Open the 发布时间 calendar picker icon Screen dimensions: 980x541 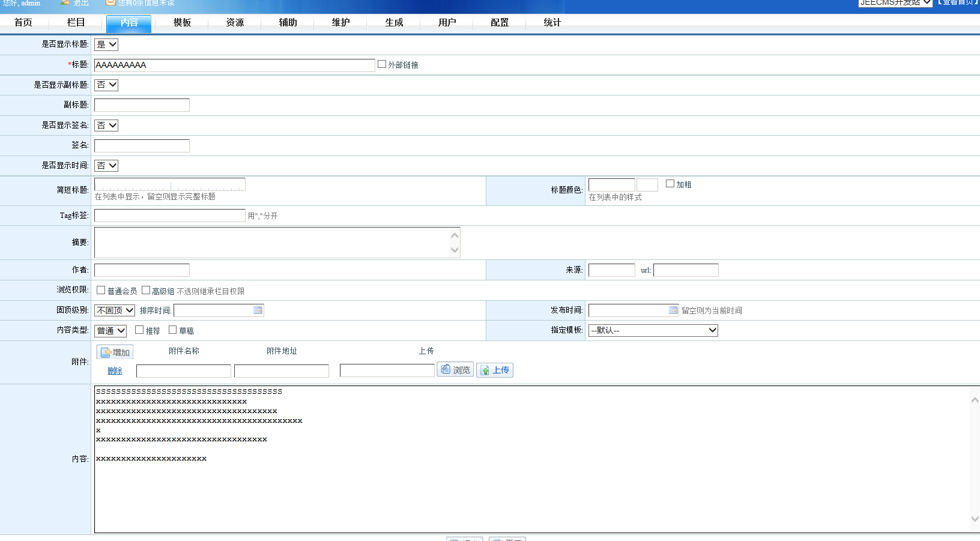[x=673, y=310]
